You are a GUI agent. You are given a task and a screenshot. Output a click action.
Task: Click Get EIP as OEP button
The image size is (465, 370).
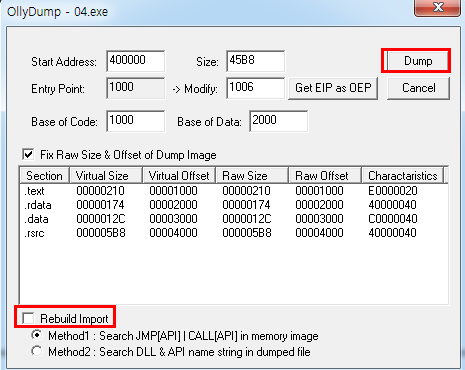pos(333,88)
